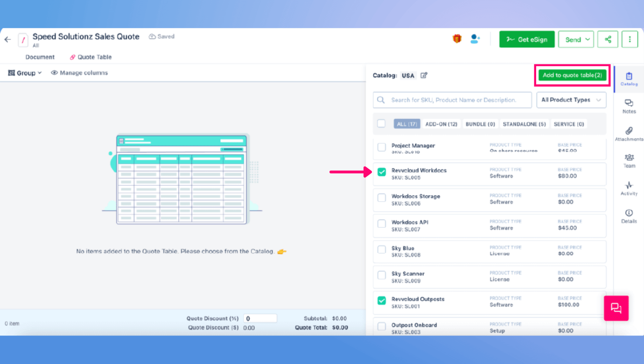Screen dimensions: 644x364
Task: Open the Details side panel
Action: tap(629, 216)
